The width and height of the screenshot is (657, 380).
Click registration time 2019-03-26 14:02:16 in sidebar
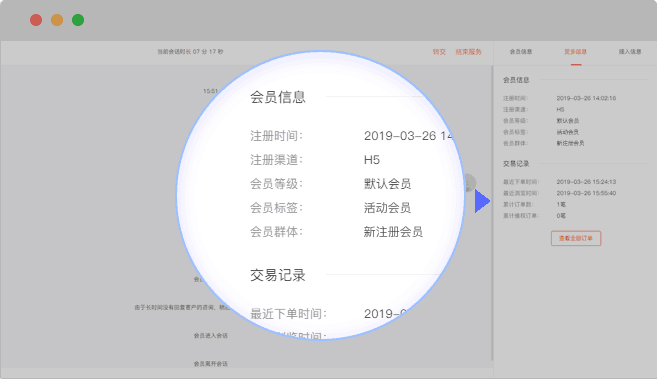pyautogui.click(x=586, y=98)
